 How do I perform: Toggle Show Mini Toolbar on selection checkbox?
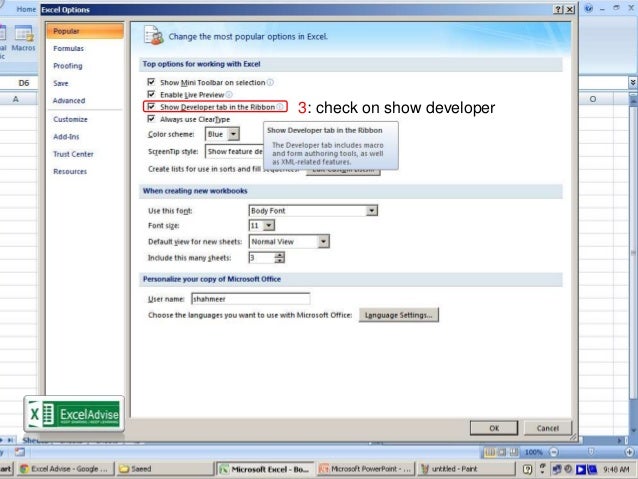tap(151, 82)
